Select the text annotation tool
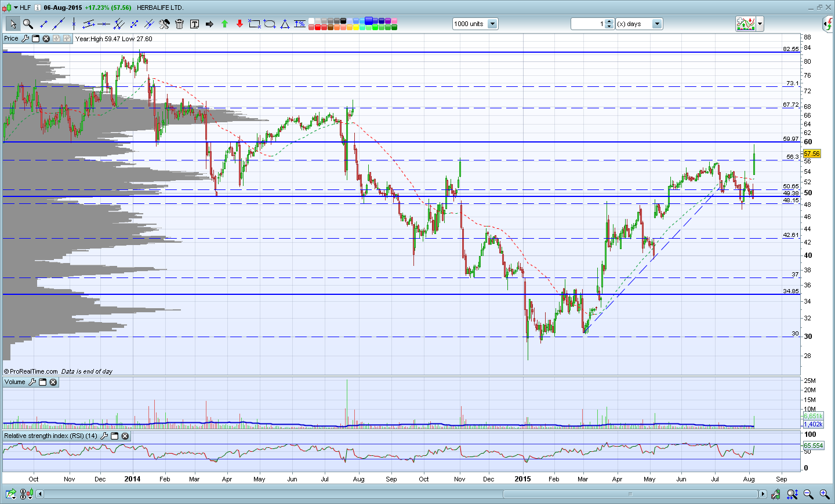The image size is (835, 504). tap(194, 24)
